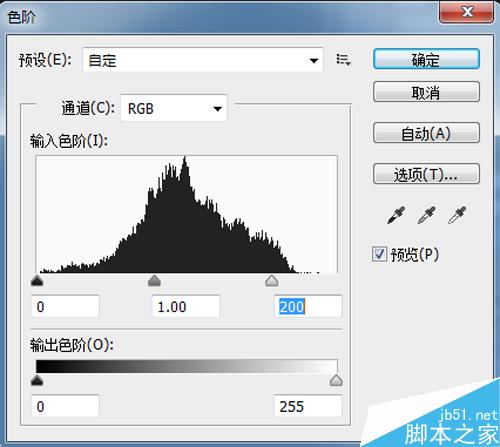Click the midtone field showing 1.00
Image resolution: width=500 pixels, height=447 pixels.
point(186,306)
